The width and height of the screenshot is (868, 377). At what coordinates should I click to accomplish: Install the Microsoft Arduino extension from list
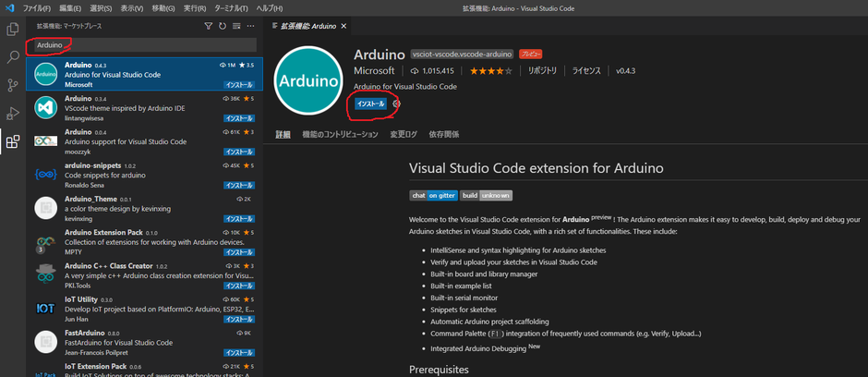(239, 85)
